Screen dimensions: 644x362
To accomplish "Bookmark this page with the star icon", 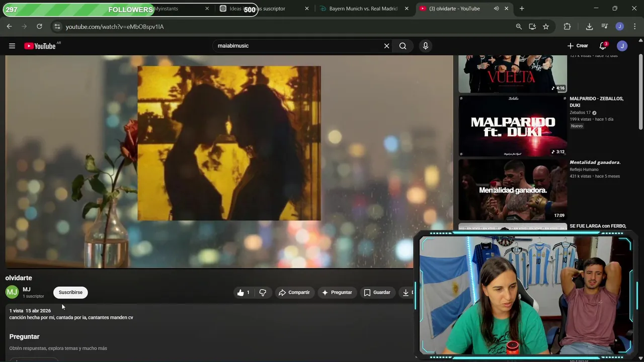I will click(546, 27).
